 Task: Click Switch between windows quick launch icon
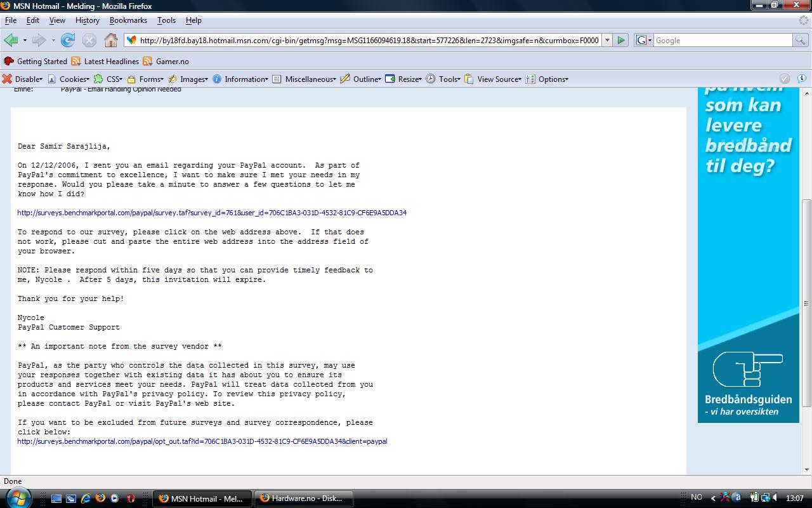tap(71, 498)
